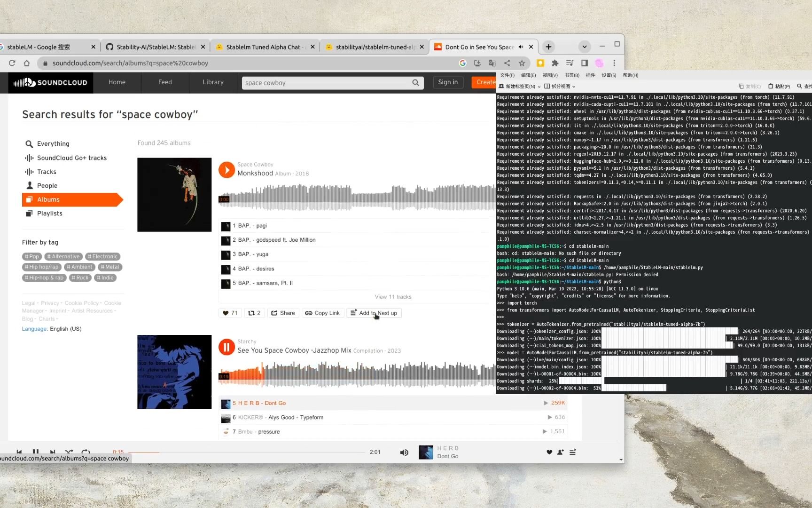Click the Copy Link button
812x508 pixels.
click(x=322, y=313)
